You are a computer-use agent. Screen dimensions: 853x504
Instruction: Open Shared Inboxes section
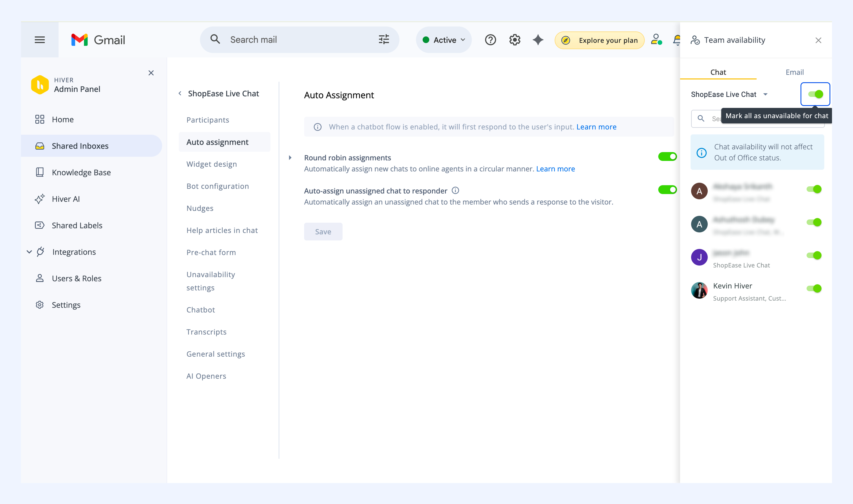(x=91, y=146)
